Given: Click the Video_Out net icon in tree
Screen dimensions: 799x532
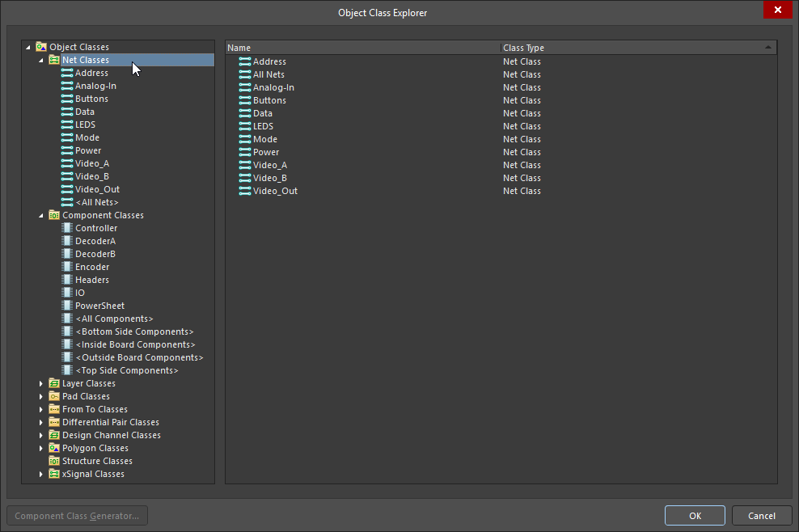Looking at the screenshot, I should [67, 189].
